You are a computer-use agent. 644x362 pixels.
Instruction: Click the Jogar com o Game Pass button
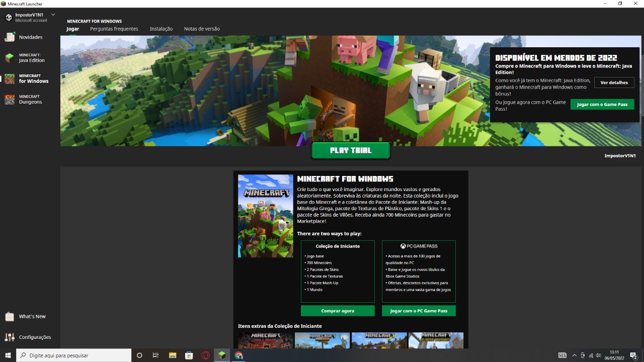(x=602, y=105)
